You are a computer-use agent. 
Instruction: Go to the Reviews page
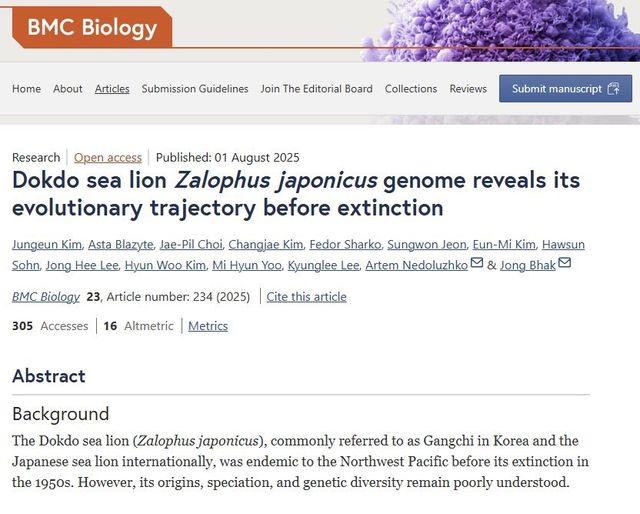pos(468,89)
